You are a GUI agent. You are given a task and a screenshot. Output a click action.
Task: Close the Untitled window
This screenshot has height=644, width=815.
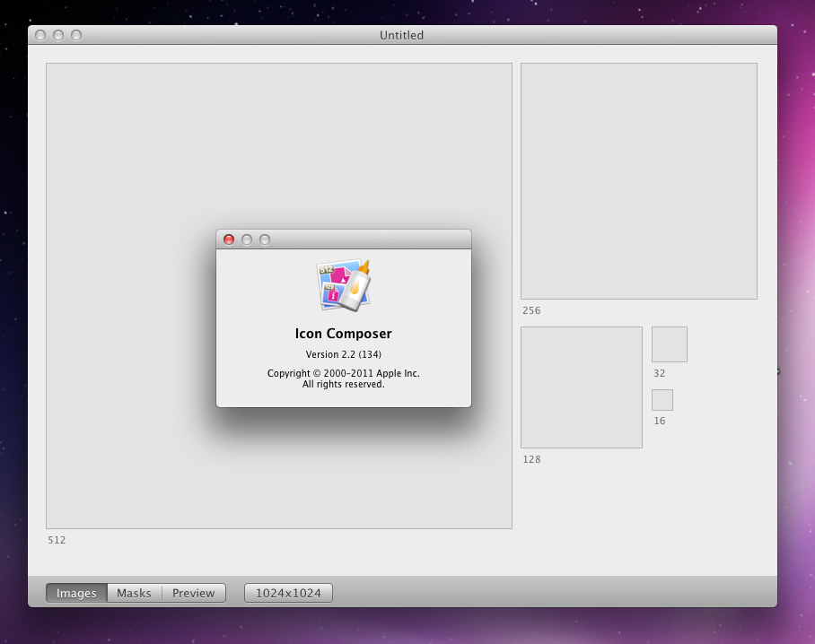point(40,35)
